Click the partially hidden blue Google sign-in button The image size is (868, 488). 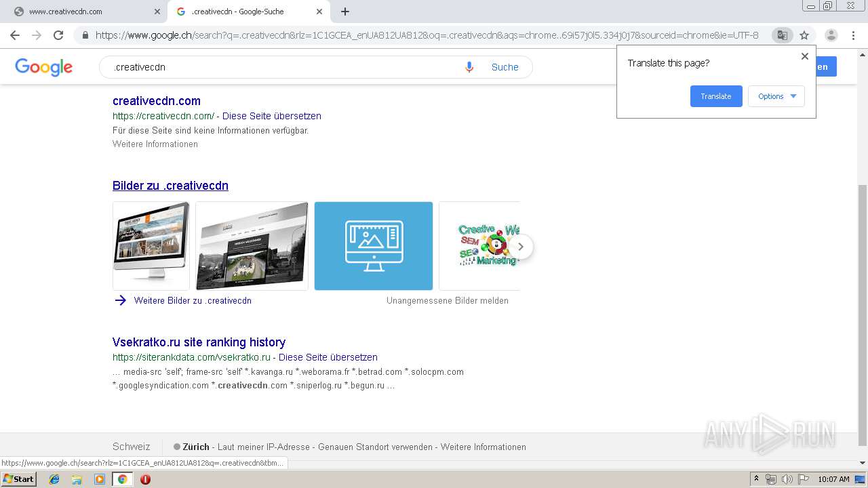(x=826, y=67)
